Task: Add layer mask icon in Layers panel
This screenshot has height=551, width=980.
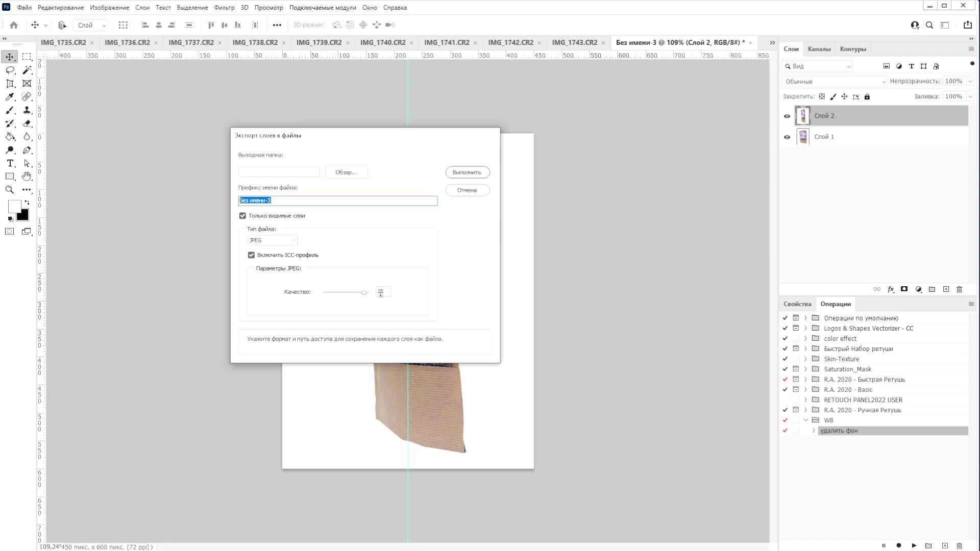Action: pyautogui.click(x=904, y=289)
